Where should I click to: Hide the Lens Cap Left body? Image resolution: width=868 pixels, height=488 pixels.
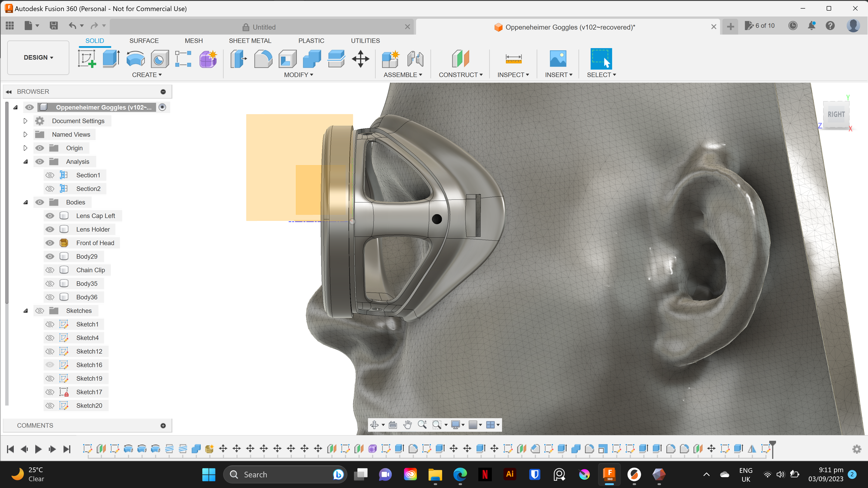point(50,216)
